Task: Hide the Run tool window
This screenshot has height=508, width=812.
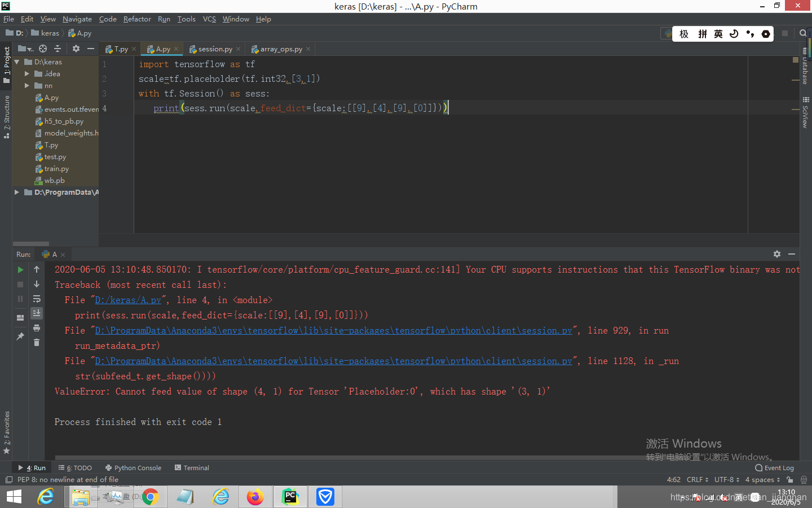Action: coord(793,254)
